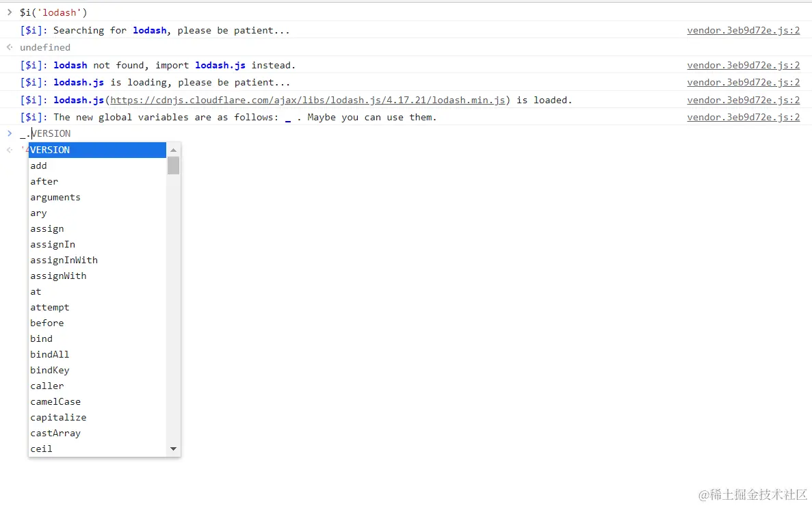The height and width of the screenshot is (506, 812).
Task: Open source link on 'new global variables' line
Action: coord(743,118)
